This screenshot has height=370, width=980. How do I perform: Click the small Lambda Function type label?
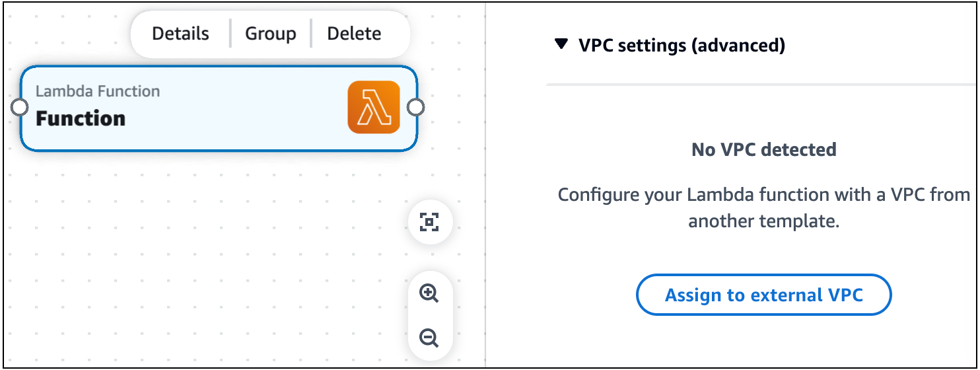coord(98,91)
